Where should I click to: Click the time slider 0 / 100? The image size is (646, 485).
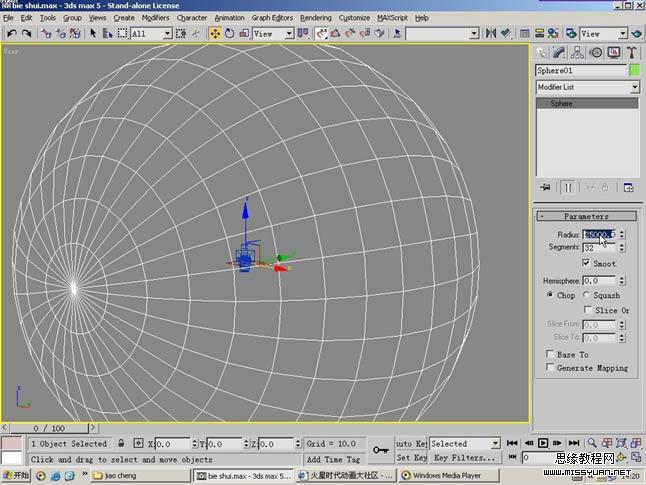(49, 428)
